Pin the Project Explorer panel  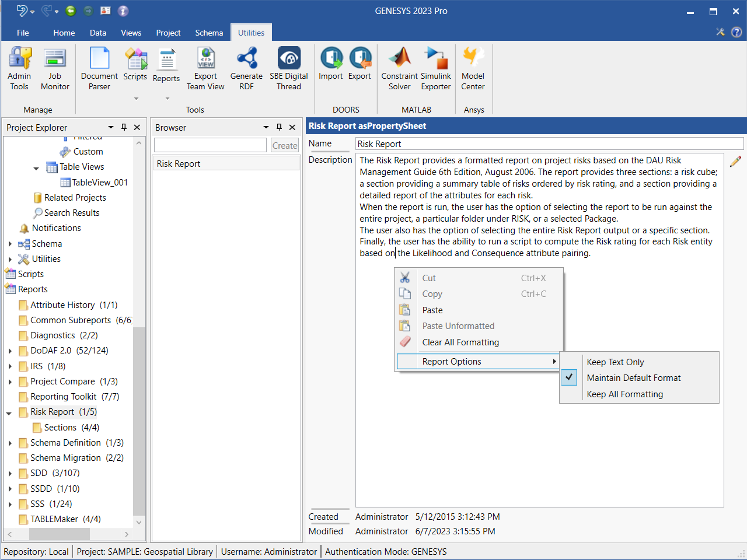pos(124,127)
